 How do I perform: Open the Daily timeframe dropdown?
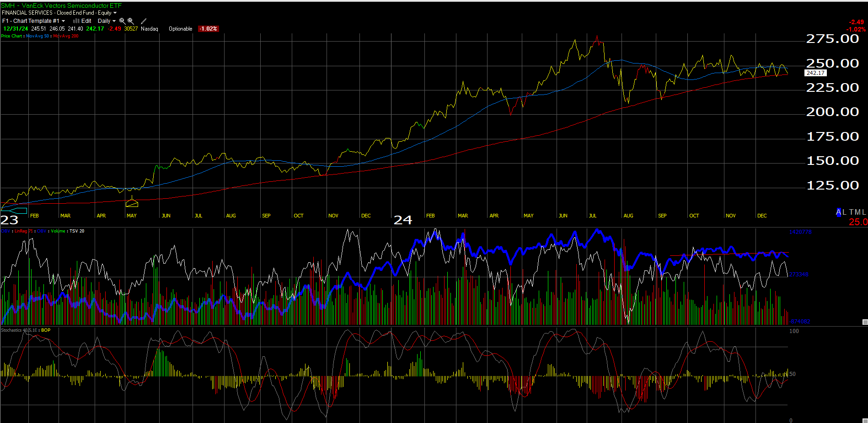[x=107, y=21]
